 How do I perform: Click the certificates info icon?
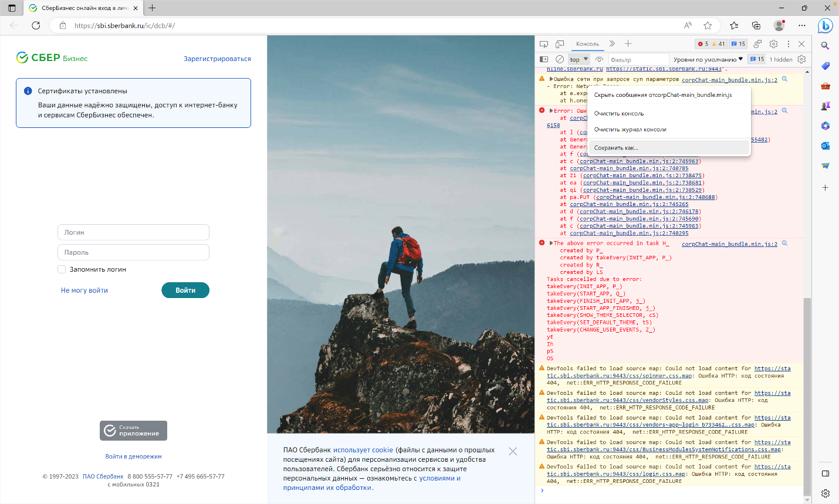click(x=28, y=91)
